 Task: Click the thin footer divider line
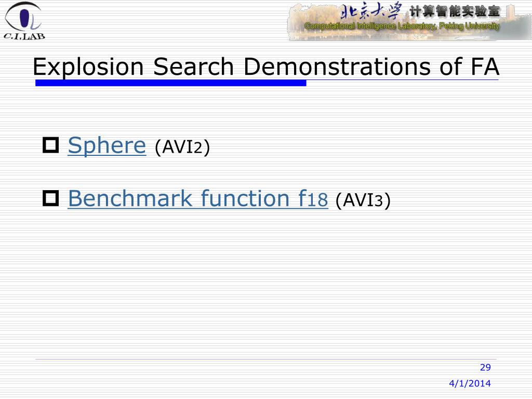[x=265, y=359]
